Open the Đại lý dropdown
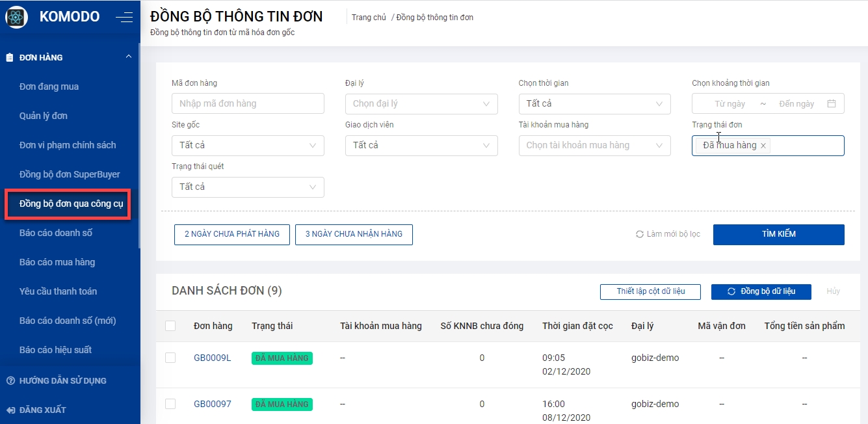Screen dimensions: 868x424 421,103
